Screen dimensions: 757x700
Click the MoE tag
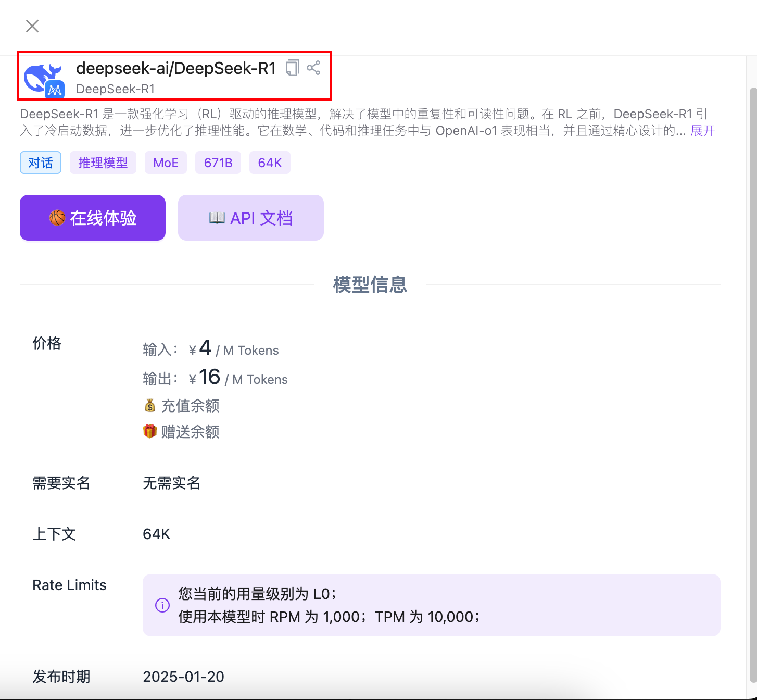point(166,163)
